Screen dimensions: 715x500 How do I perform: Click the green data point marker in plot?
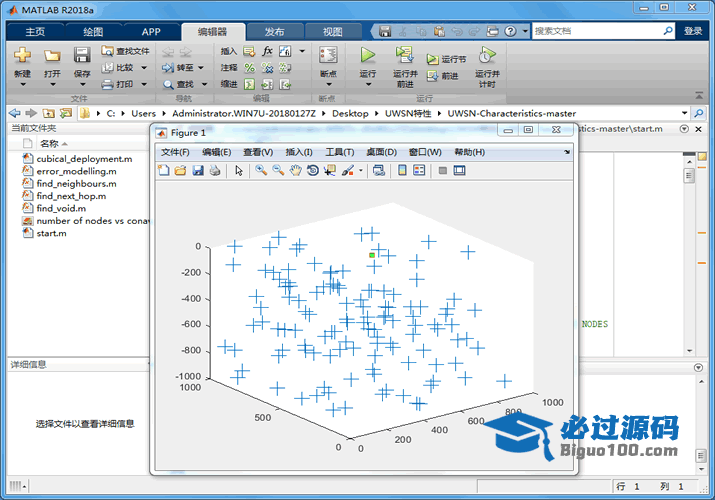click(372, 255)
